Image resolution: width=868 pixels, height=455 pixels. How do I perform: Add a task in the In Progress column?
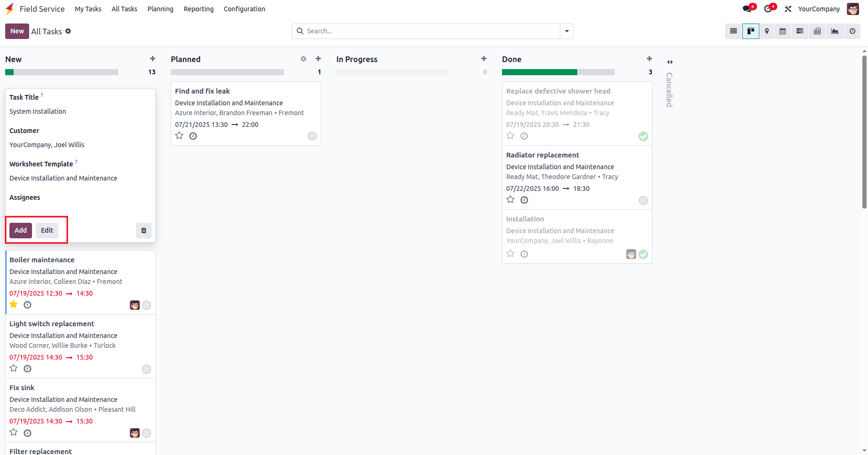pos(484,59)
